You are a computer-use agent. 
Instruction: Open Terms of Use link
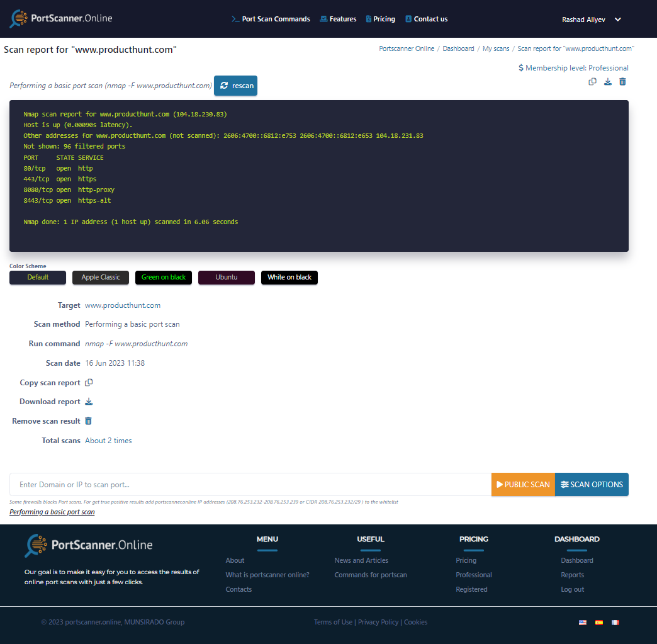pyautogui.click(x=333, y=622)
